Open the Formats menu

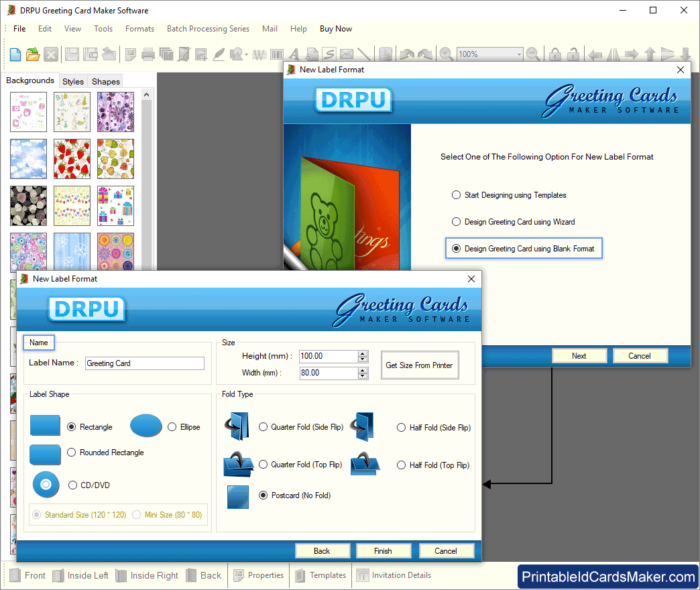point(139,29)
